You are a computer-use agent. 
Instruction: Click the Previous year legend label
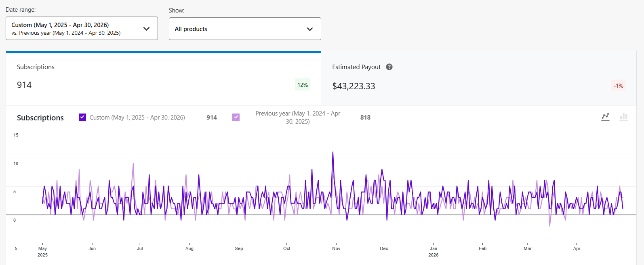pyautogui.click(x=298, y=117)
